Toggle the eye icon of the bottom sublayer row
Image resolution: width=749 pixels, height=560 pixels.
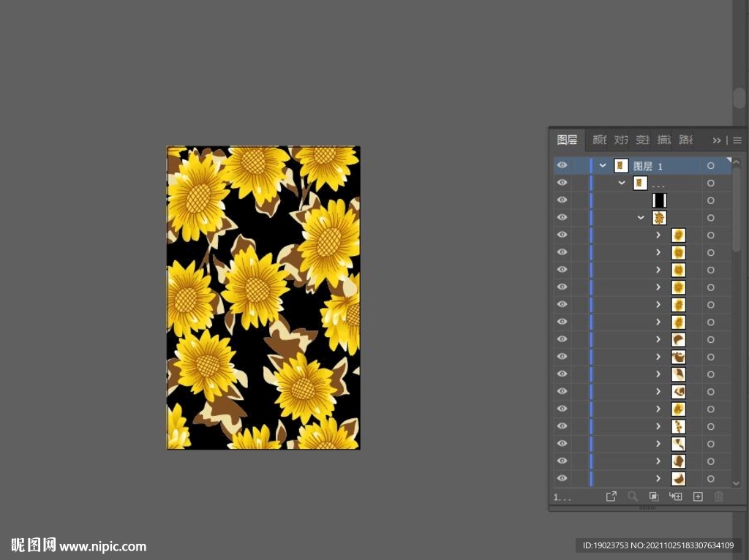coord(562,478)
